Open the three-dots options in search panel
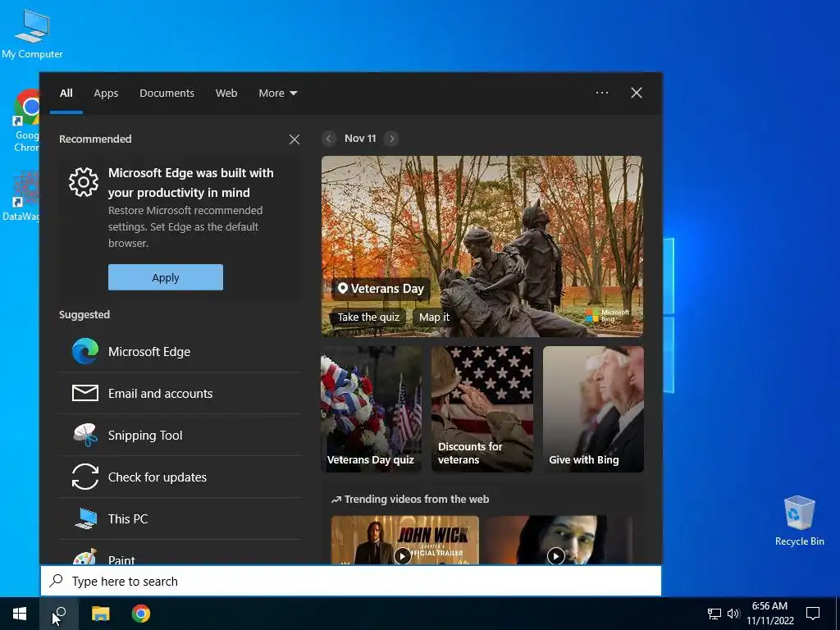 coord(602,93)
